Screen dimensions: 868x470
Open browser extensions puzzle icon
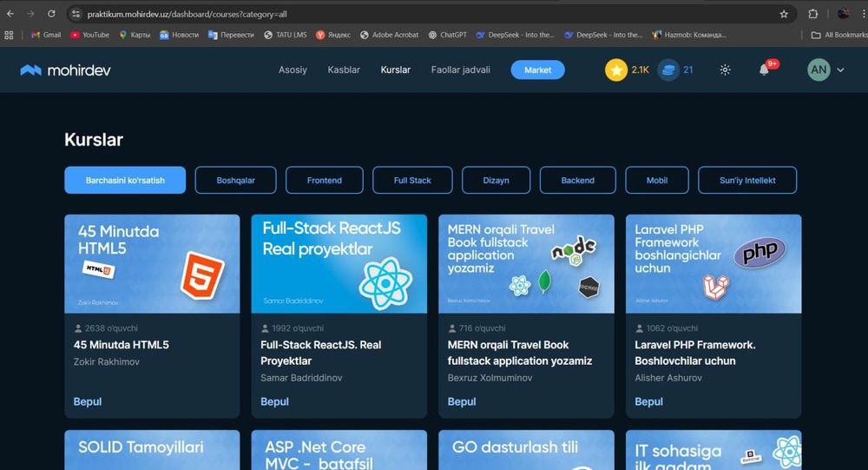812,14
